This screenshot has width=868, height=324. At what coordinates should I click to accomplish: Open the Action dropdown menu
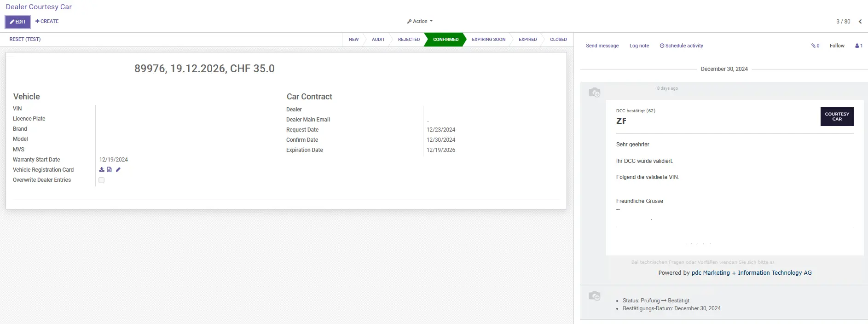(420, 21)
